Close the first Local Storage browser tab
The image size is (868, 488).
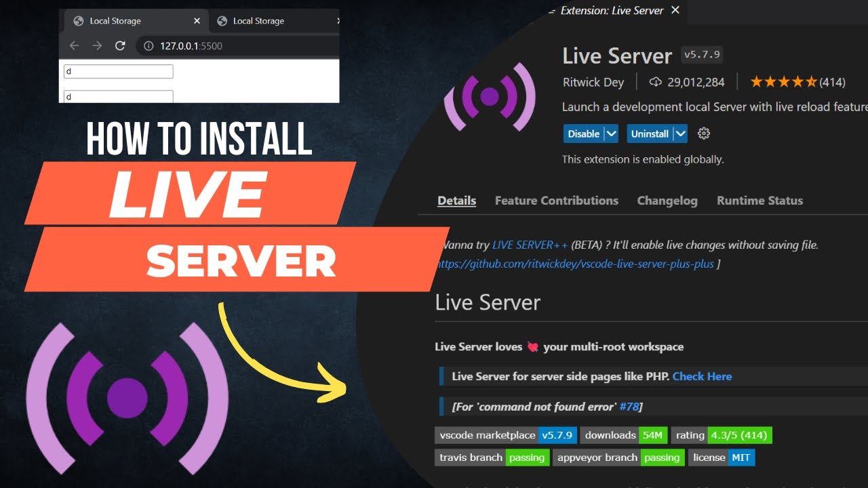197,21
